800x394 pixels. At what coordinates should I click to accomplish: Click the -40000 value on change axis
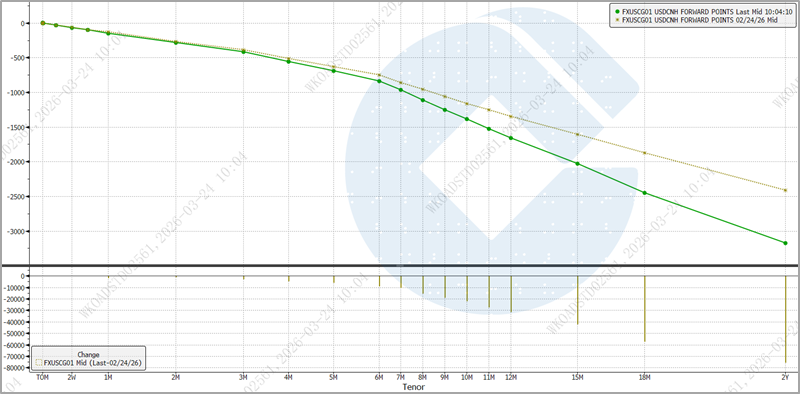click(x=15, y=322)
